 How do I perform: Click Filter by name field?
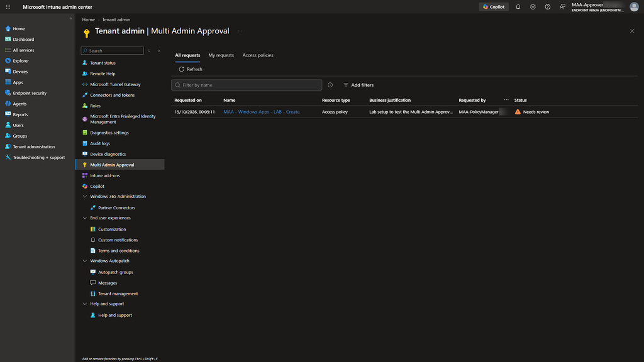point(247,85)
